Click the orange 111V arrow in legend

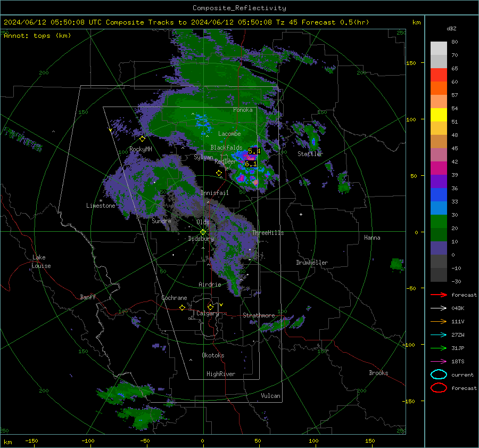point(439,321)
